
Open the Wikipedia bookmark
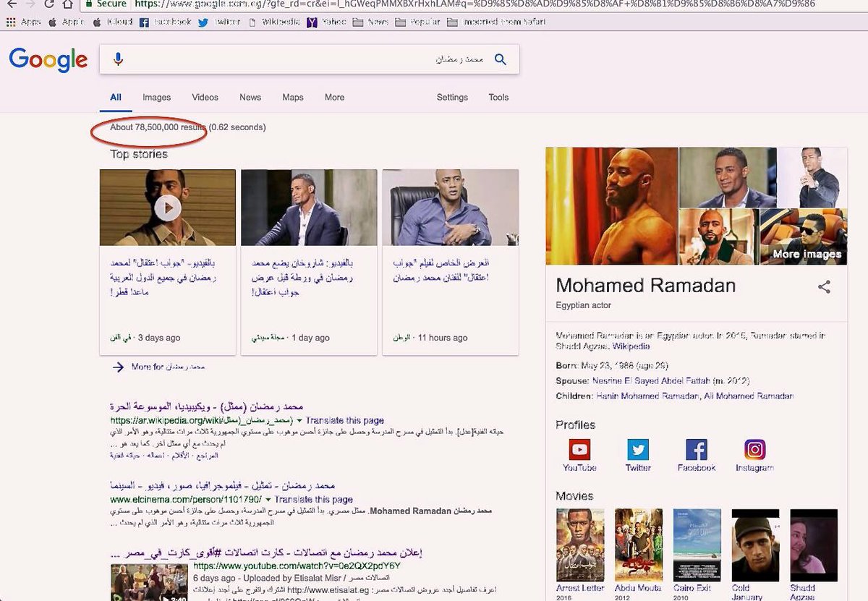(273, 22)
